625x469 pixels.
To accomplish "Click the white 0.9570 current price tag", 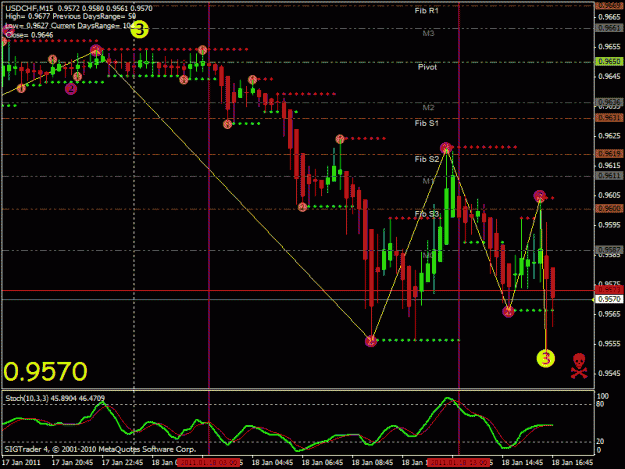I will (x=609, y=299).
